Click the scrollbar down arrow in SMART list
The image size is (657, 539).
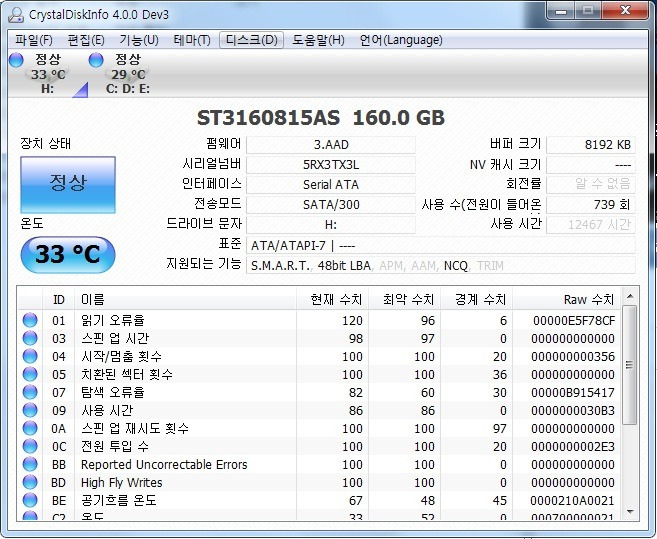click(x=630, y=512)
